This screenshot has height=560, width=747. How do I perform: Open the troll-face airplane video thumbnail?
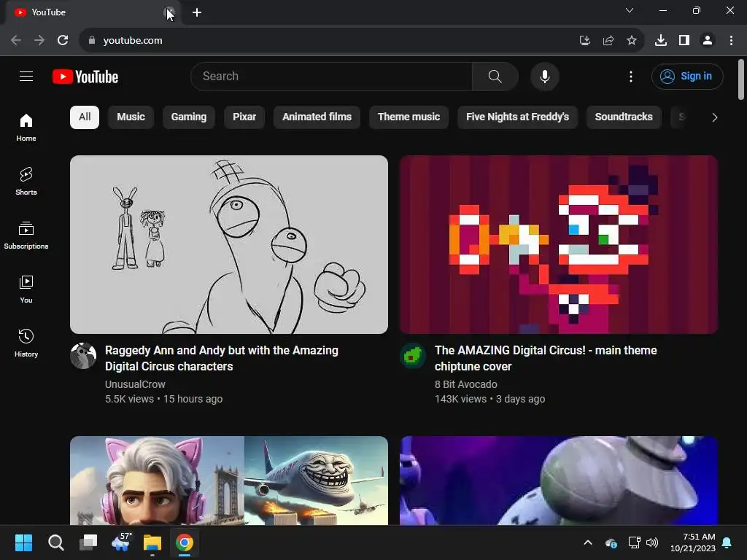tap(229, 480)
